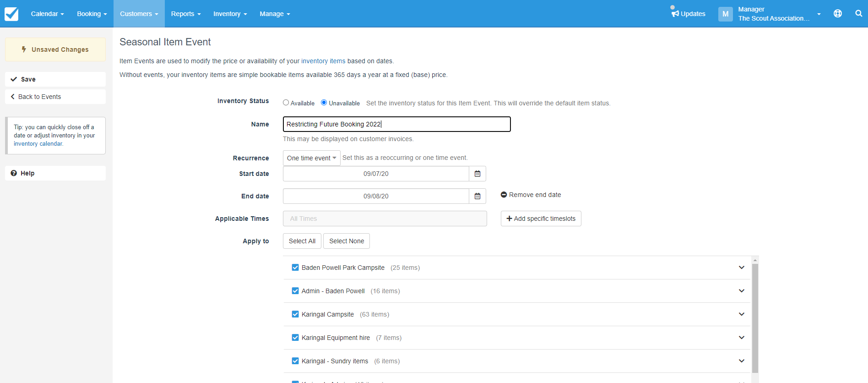Click the End date field
Viewport: 868px width, 383px height.
376,196
